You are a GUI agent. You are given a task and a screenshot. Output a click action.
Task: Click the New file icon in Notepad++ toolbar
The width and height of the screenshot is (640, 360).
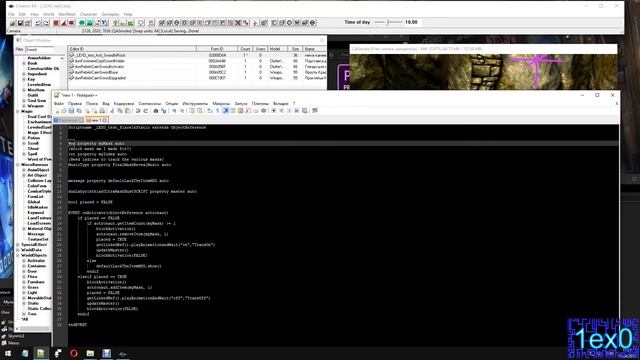[57, 111]
